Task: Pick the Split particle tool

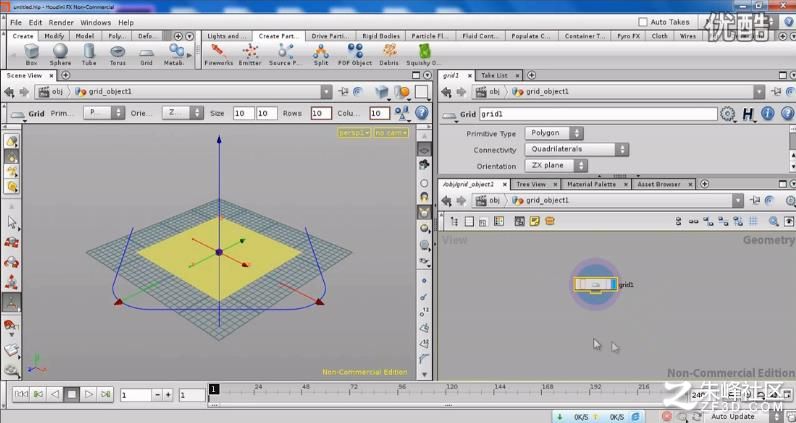Action: [321, 54]
